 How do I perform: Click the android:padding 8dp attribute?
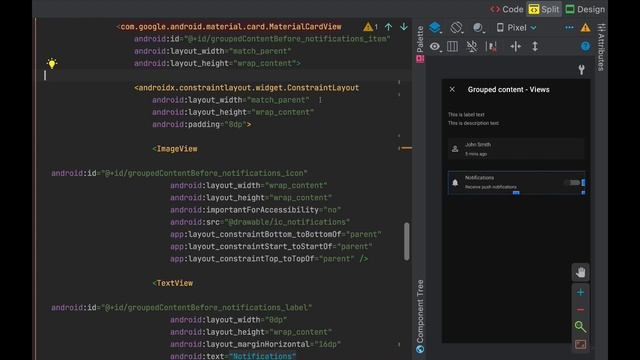click(202, 124)
